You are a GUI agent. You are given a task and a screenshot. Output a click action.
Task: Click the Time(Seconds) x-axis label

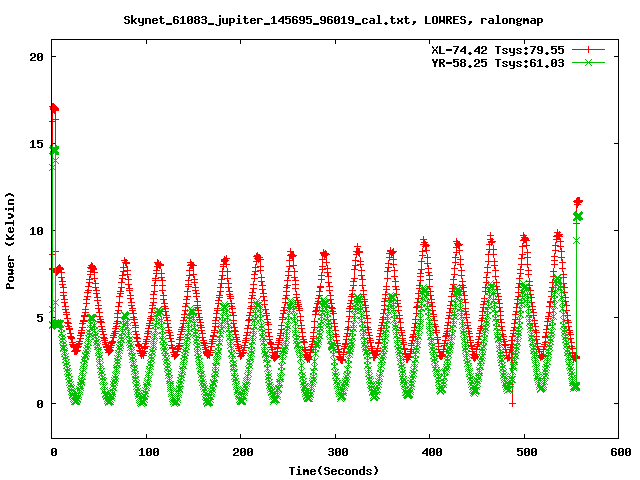(x=334, y=470)
